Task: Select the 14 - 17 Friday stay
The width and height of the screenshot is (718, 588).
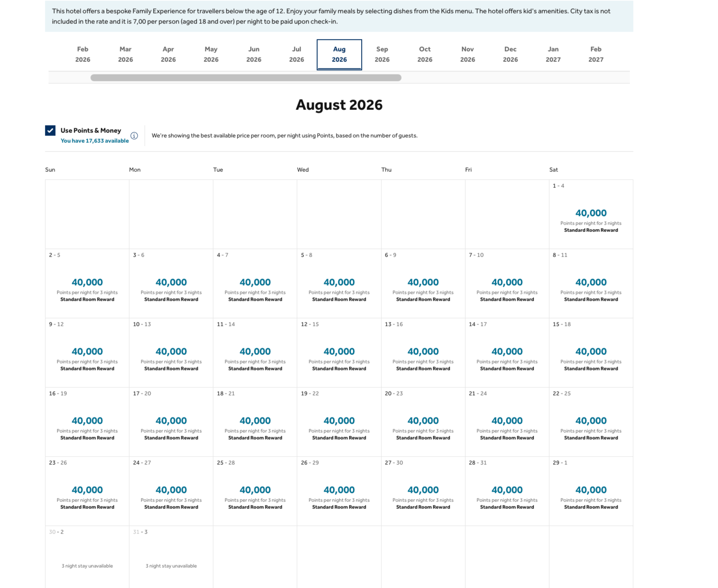Action: click(x=507, y=353)
